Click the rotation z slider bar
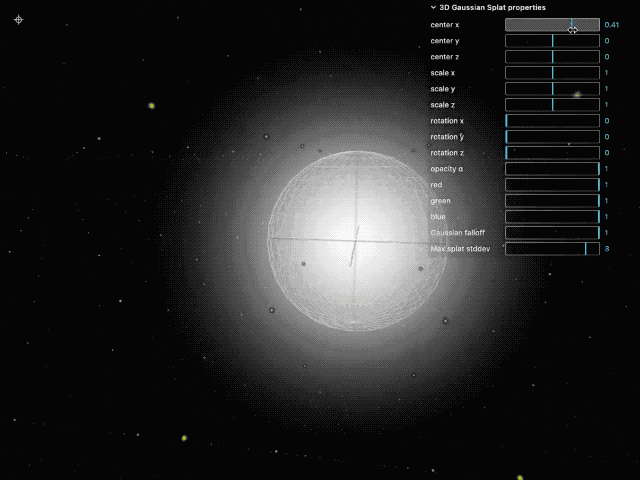This screenshot has width=640, height=480. pyautogui.click(x=552, y=153)
